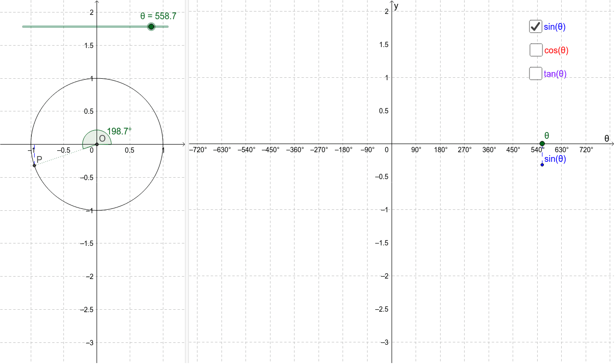Click the green θ point on the axis
Screen dimensions: 615x364
[542, 144]
